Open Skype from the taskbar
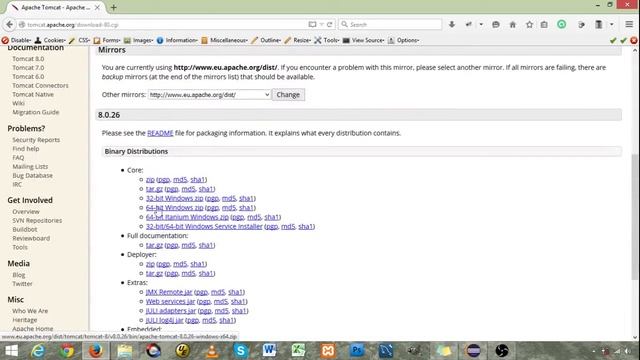This screenshot has width=640, height=360. (x=240, y=351)
